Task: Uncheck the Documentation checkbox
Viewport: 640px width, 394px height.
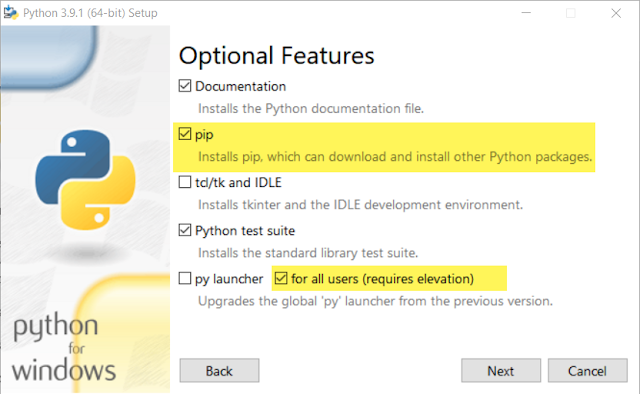Action: coord(185,86)
